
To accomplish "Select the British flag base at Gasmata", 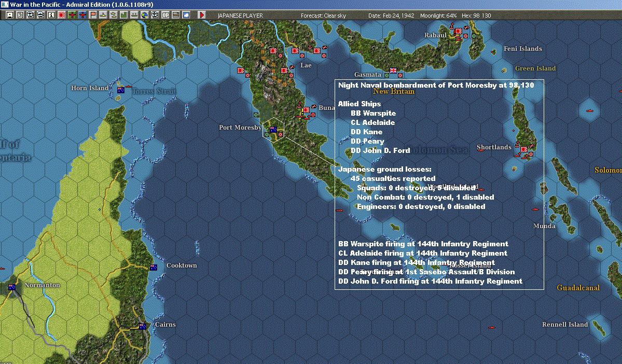I will (393, 70).
